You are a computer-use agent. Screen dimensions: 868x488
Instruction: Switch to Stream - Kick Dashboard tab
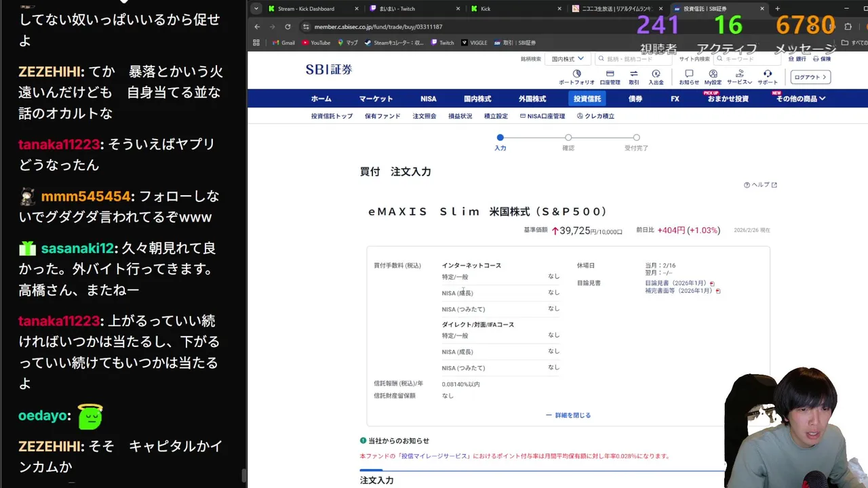[x=313, y=9]
